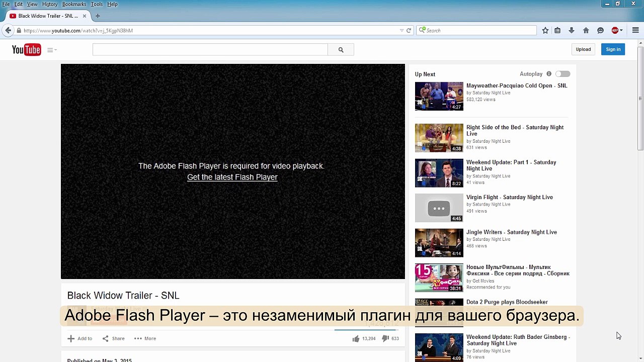644x362 pixels.
Task: Click the Adblock Plus ABP icon
Action: point(615,31)
